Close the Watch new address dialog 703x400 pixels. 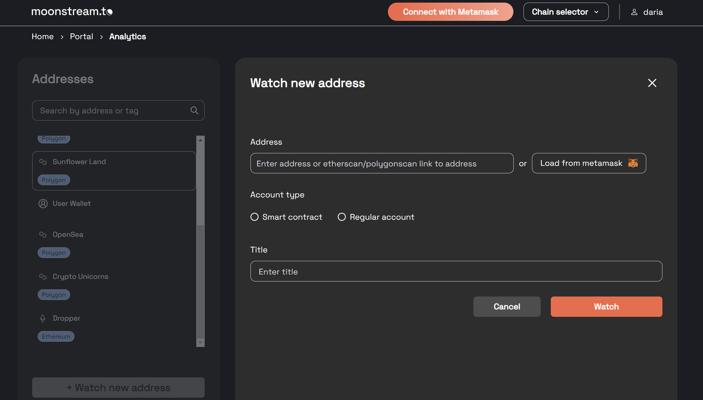(652, 83)
